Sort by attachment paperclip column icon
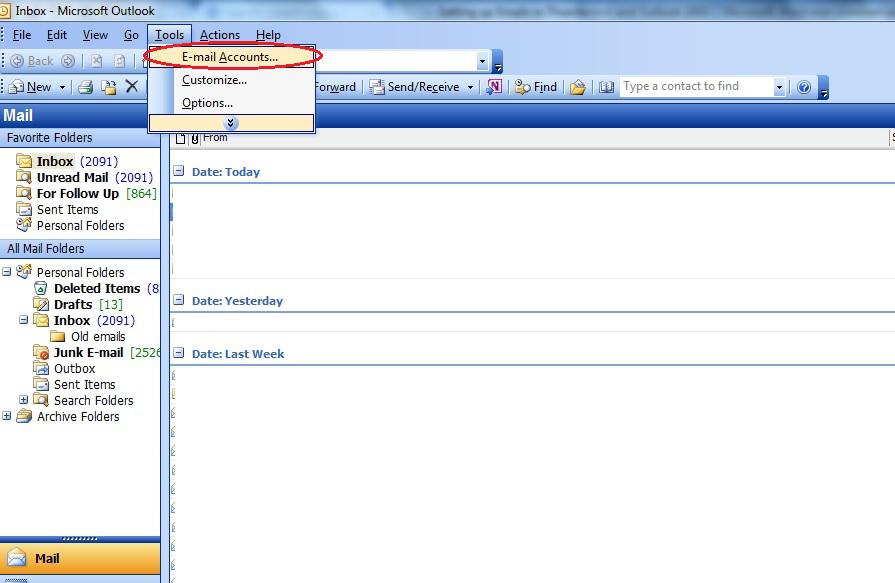 [x=195, y=138]
